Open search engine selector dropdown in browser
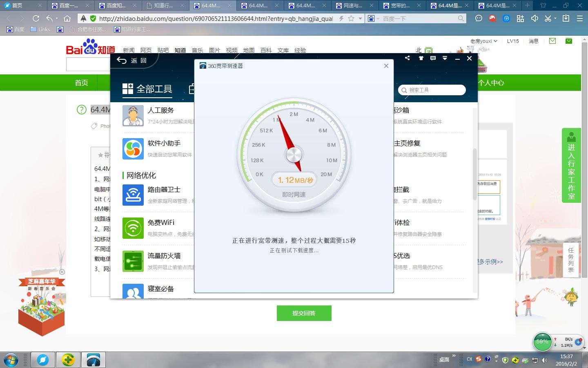 click(374, 18)
